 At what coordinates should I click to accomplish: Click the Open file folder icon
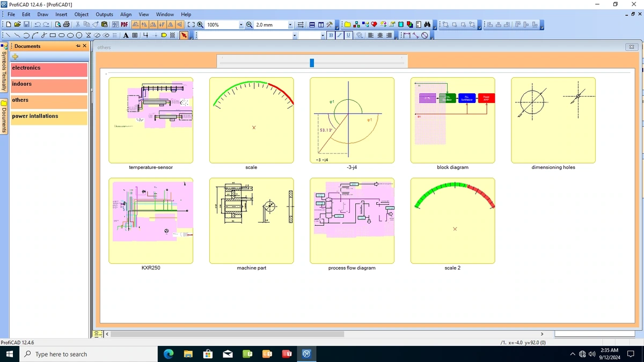click(x=17, y=25)
